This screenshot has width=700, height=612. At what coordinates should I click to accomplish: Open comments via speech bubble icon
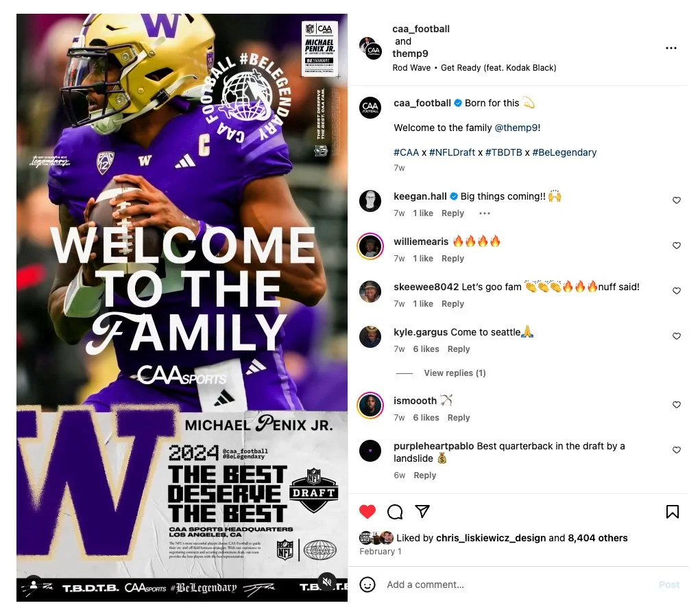(395, 512)
